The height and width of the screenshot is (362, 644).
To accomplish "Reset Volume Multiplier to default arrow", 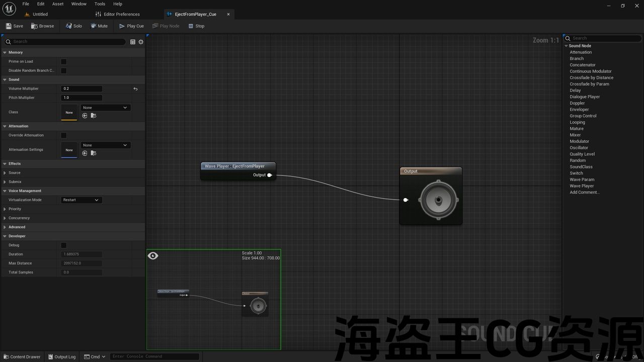I will [x=135, y=89].
